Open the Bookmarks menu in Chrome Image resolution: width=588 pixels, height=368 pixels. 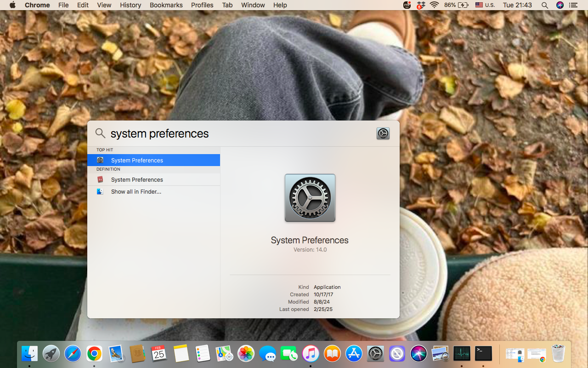coord(166,5)
